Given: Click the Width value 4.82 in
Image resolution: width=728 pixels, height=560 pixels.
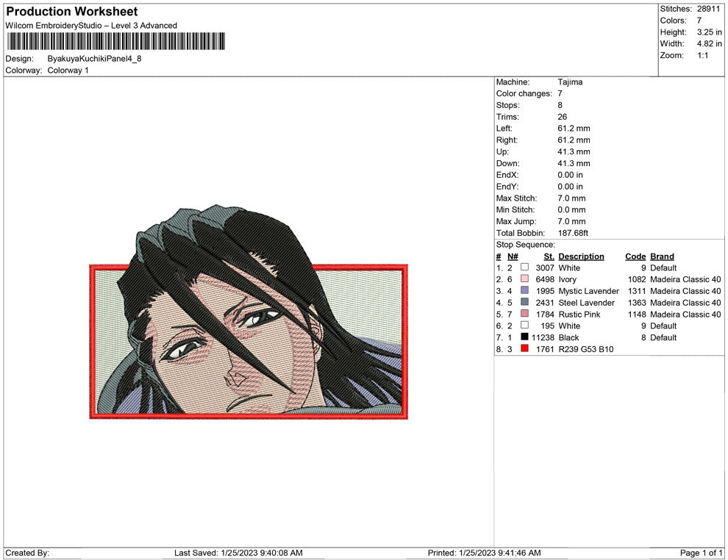Looking at the screenshot, I should coord(710,43).
